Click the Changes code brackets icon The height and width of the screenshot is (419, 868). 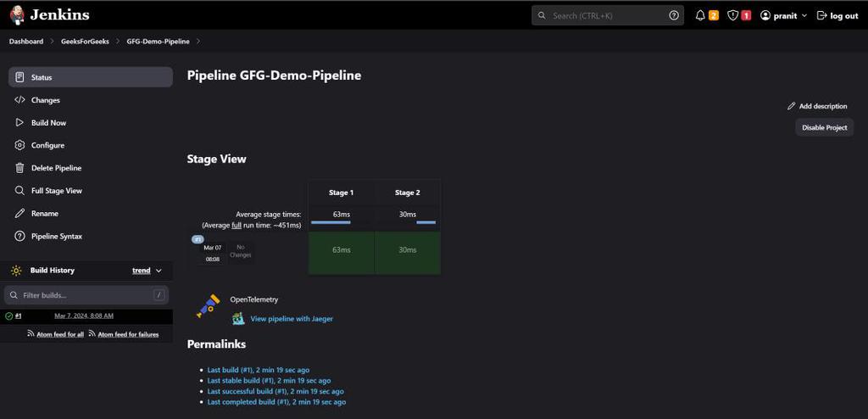coord(20,100)
